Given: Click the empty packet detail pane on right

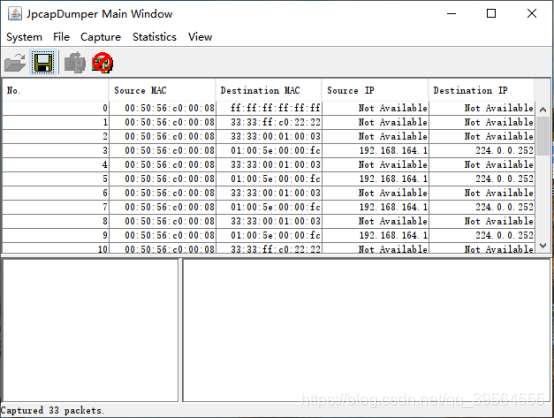Looking at the screenshot, I should coord(366,330).
